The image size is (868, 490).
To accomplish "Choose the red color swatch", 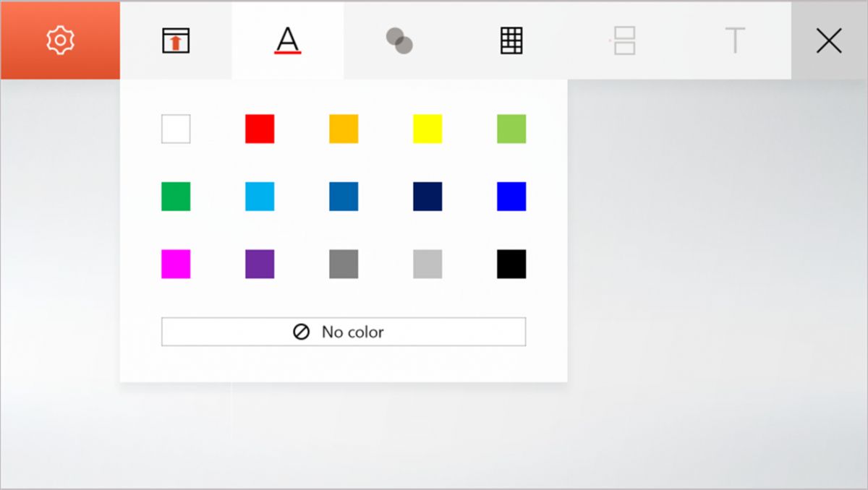I will point(260,129).
